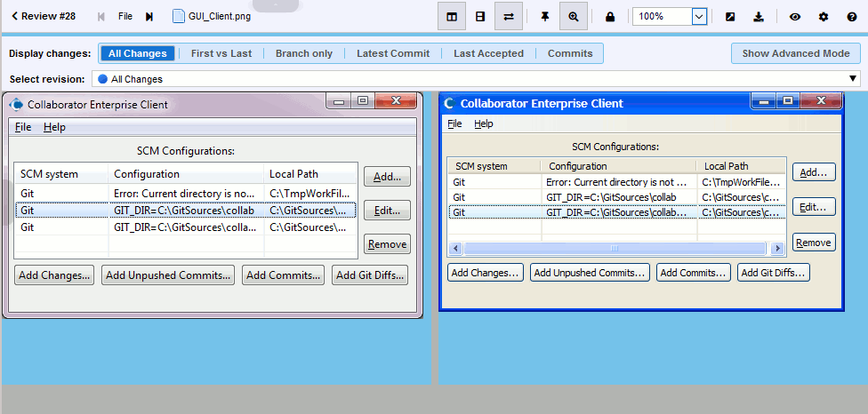Image resolution: width=868 pixels, height=414 pixels.
Task: Open help via question mark icon
Action: coord(849,16)
